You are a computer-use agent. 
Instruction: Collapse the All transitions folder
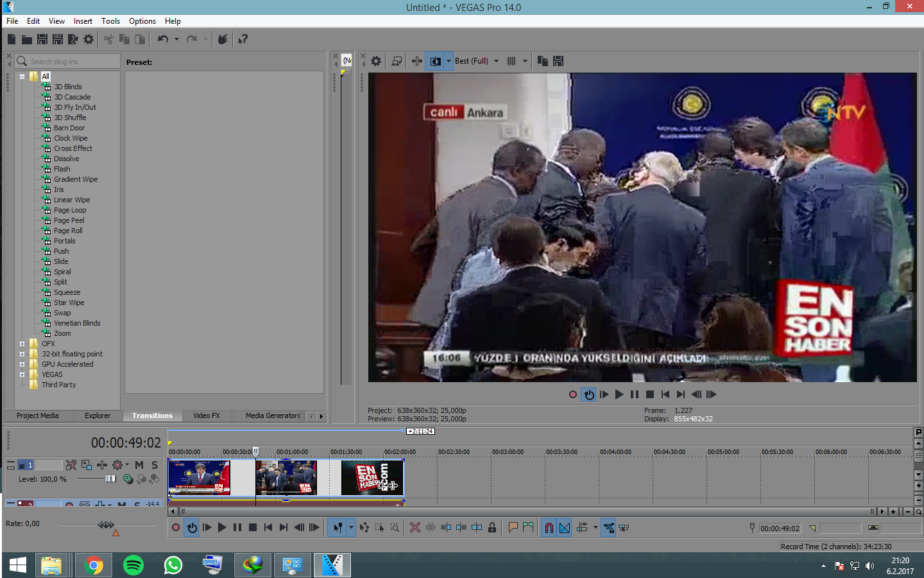click(22, 76)
